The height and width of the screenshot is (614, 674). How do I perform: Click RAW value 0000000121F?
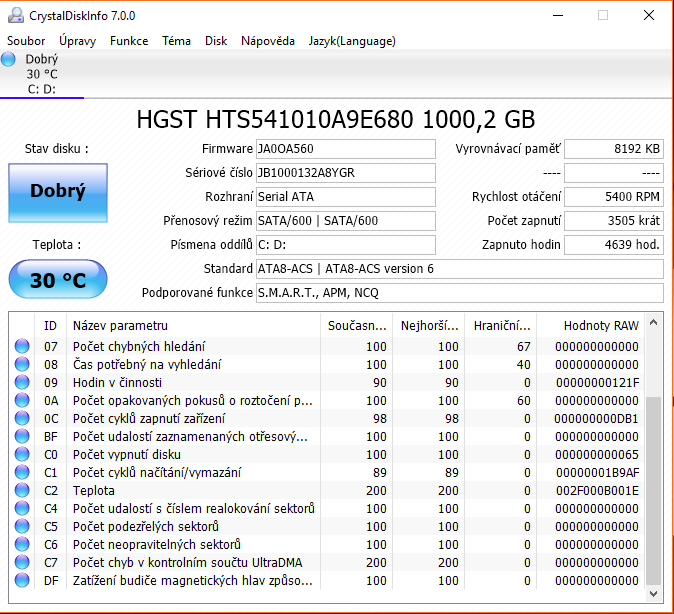597,383
